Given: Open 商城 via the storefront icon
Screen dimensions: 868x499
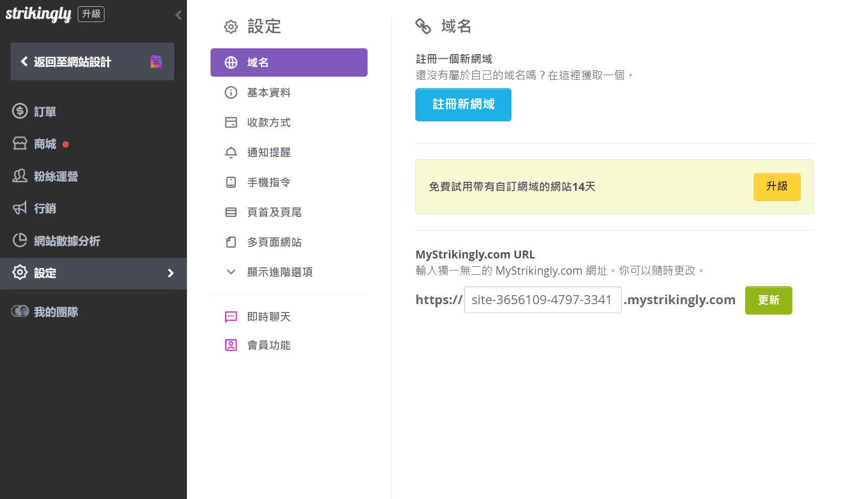Looking at the screenshot, I should pyautogui.click(x=19, y=143).
